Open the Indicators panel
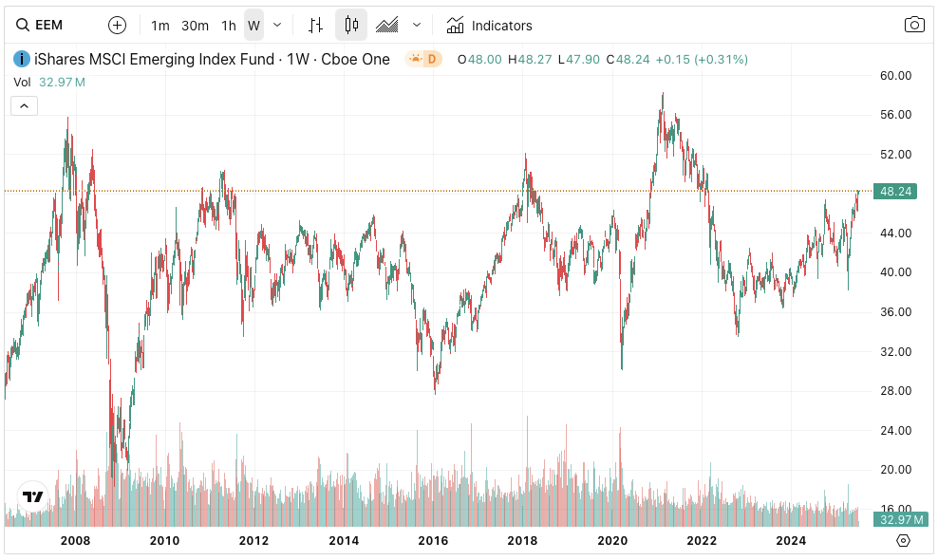 click(489, 26)
